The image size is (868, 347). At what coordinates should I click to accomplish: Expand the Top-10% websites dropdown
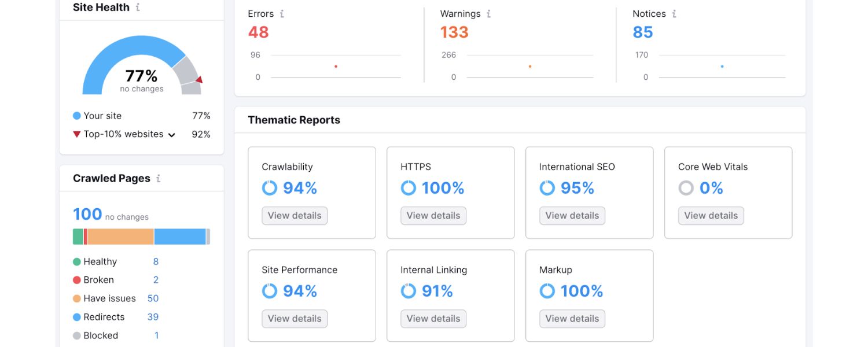click(x=171, y=135)
